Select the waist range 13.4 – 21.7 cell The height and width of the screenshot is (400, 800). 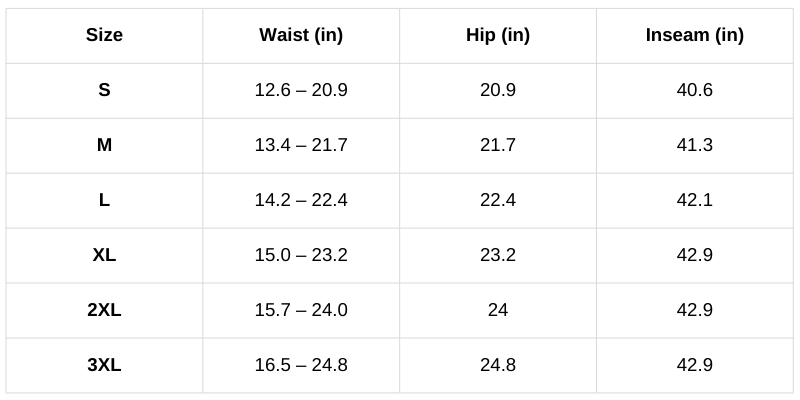tap(301, 145)
